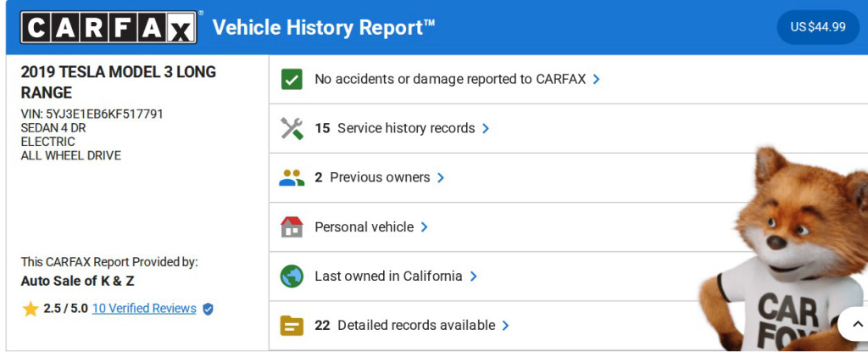The width and height of the screenshot is (868, 352).
Task: Click the scroll-to-top arrow button
Action: tap(853, 324)
